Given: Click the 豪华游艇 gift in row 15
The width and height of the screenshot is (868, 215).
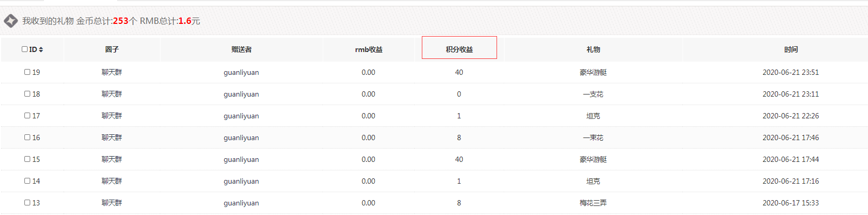Looking at the screenshot, I should point(593,159).
